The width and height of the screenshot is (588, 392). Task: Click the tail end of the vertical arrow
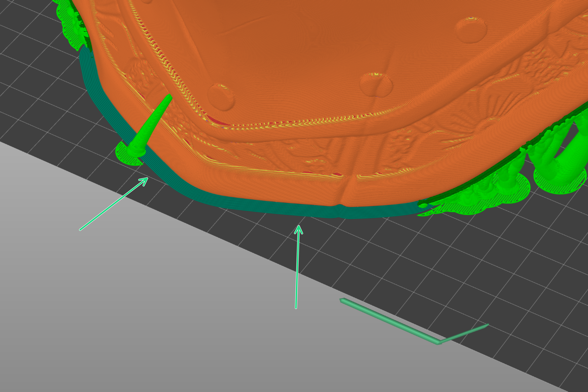click(x=296, y=308)
